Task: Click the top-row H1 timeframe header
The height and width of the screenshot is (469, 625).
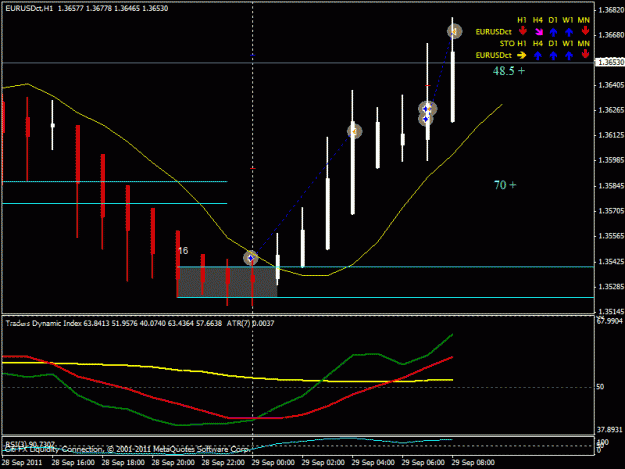Action: 522,20
